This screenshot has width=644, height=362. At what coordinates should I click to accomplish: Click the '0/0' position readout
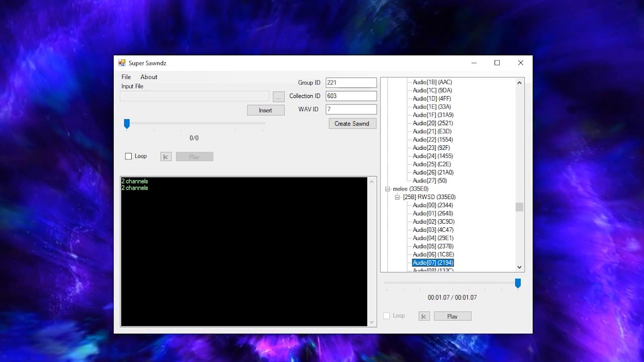194,138
